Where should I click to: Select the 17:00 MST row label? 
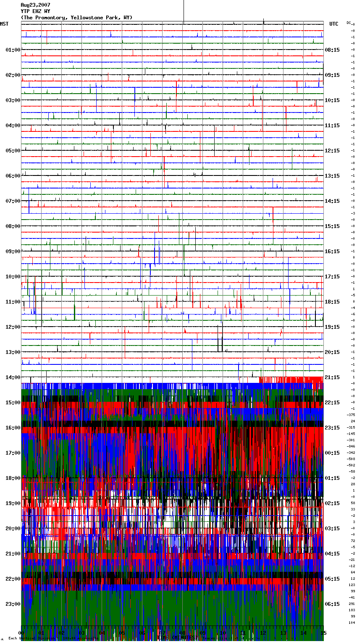[13, 453]
